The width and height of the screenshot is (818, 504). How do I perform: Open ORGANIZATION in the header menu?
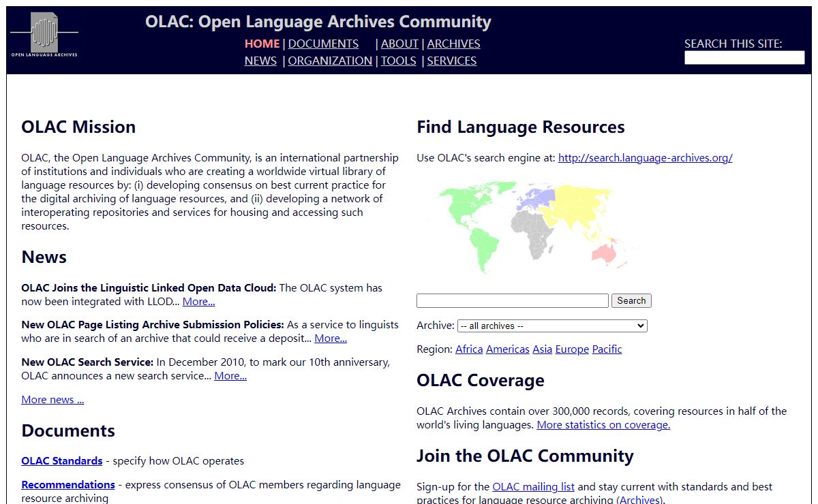click(330, 61)
